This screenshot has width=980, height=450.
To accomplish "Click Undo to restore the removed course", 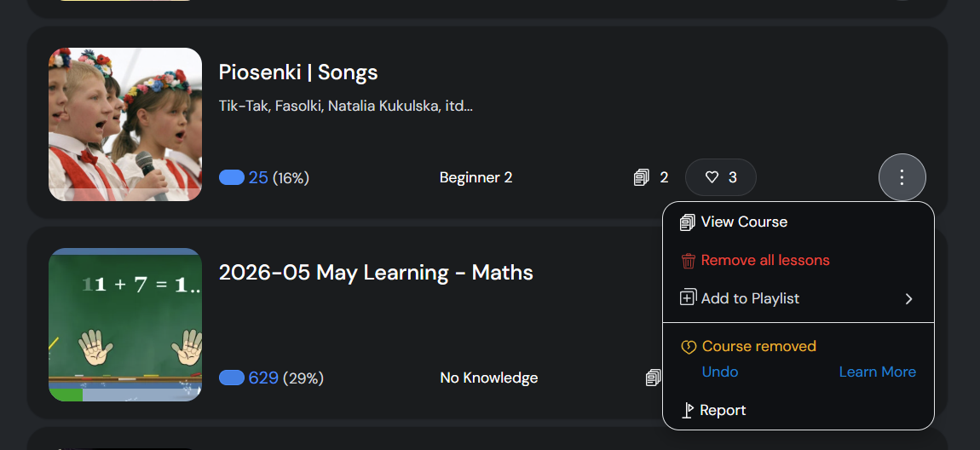I will pyautogui.click(x=720, y=372).
